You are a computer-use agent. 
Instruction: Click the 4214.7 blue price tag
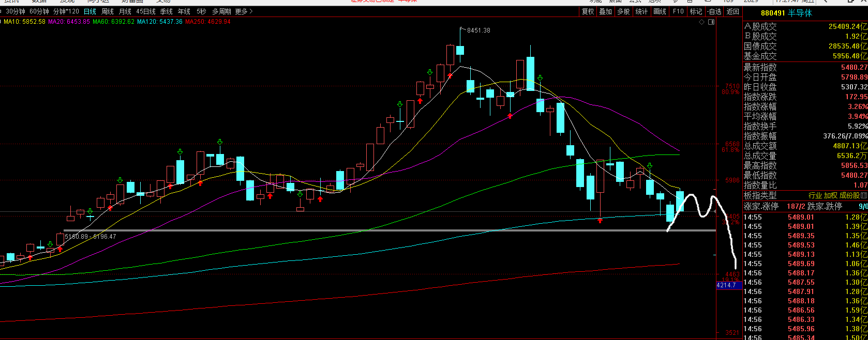[x=729, y=285]
